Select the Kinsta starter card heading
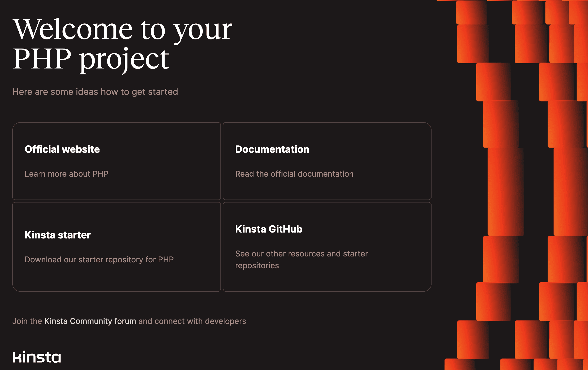Image resolution: width=588 pixels, height=370 pixels. pyautogui.click(x=57, y=235)
